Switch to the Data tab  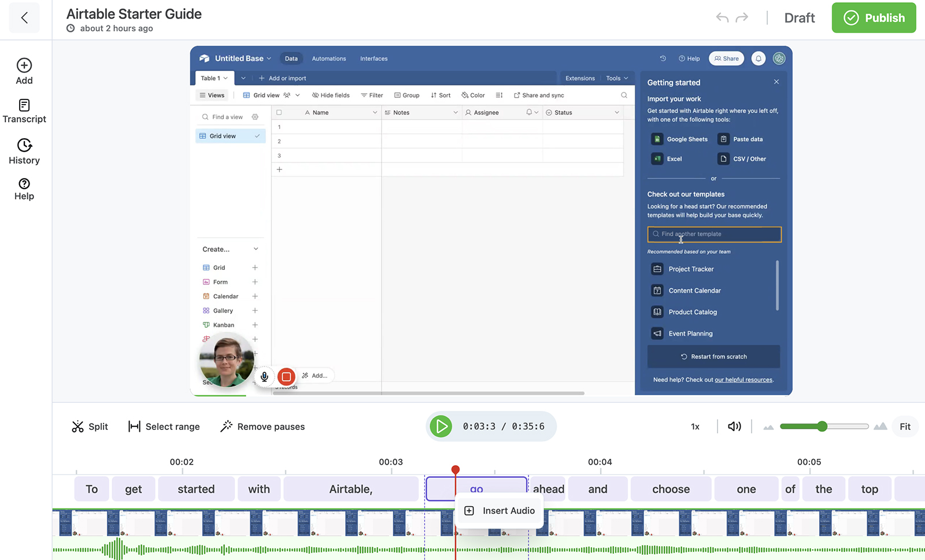click(291, 58)
